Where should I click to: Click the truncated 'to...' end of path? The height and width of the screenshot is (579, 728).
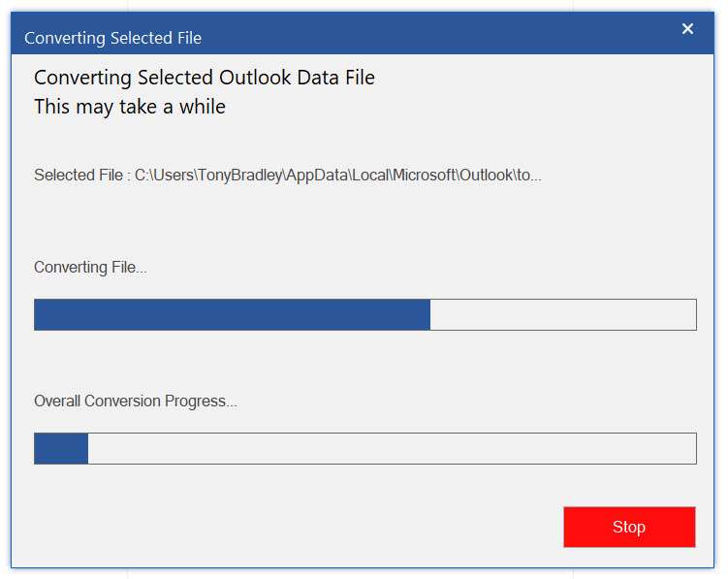click(529, 176)
